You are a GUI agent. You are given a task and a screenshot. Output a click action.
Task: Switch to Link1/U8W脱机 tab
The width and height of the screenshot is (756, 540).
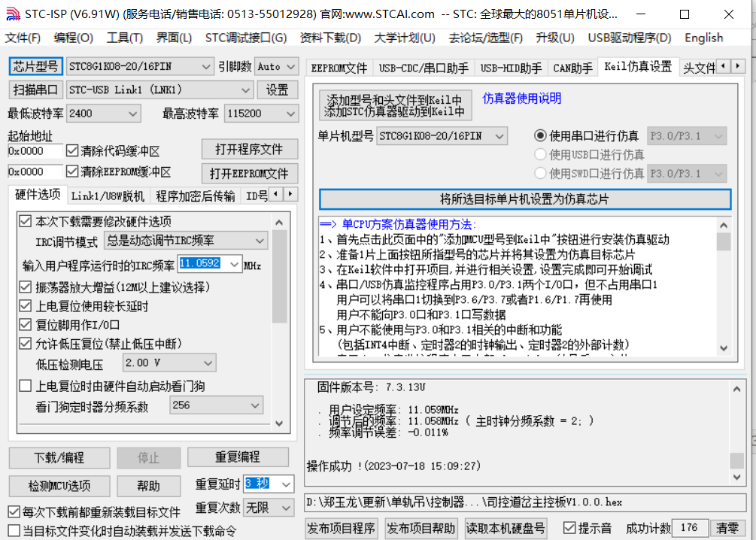coord(108,196)
